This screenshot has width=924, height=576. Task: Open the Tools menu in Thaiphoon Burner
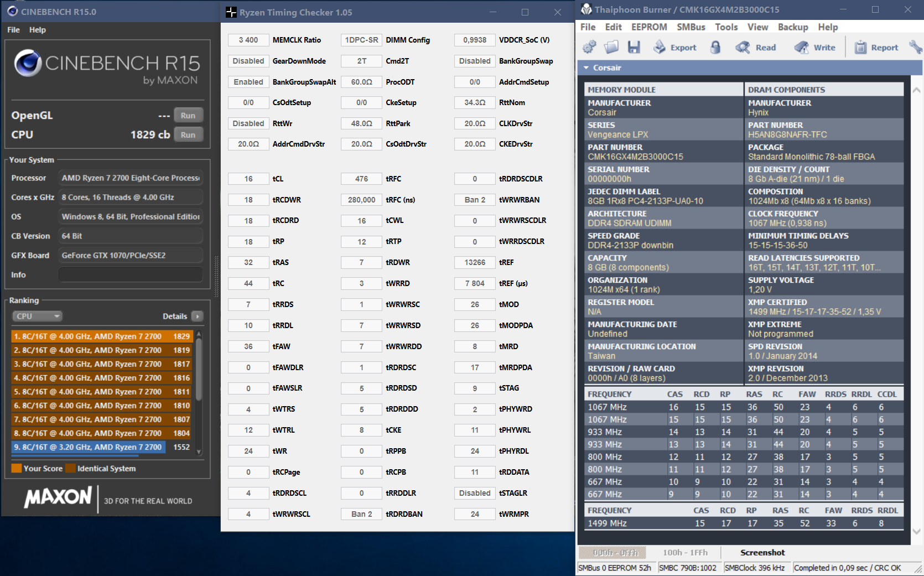point(726,27)
